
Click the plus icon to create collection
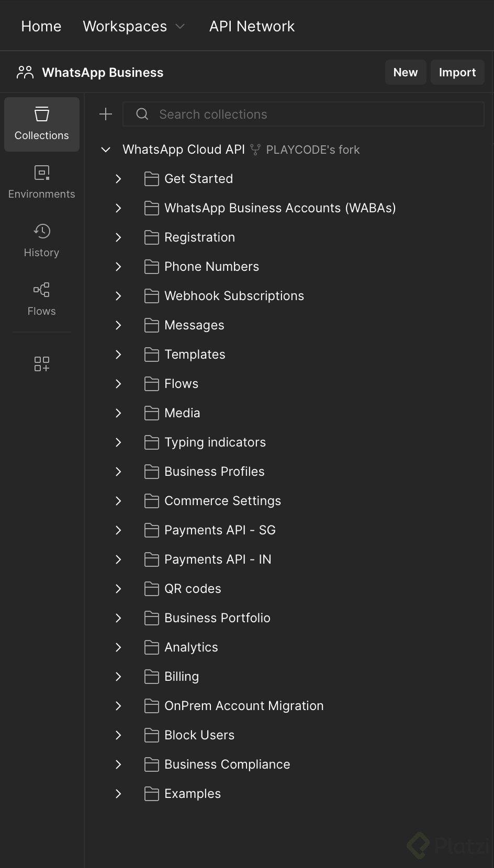(x=106, y=114)
